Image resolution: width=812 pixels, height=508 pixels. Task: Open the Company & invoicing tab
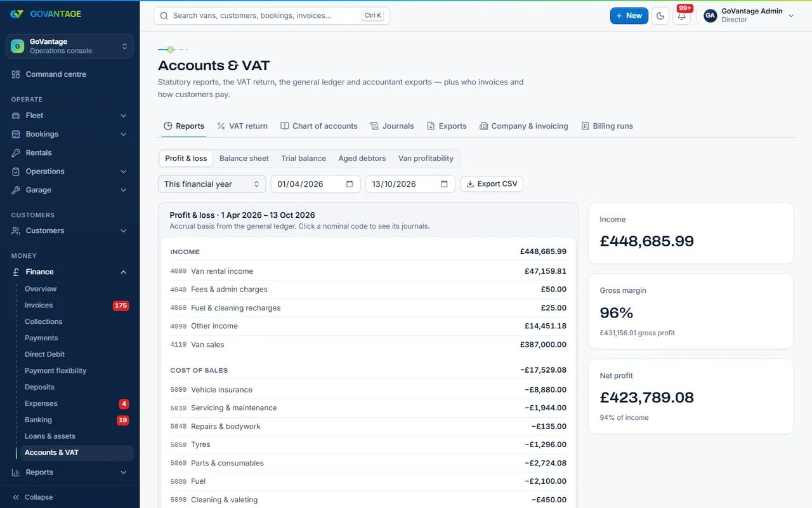tap(524, 126)
